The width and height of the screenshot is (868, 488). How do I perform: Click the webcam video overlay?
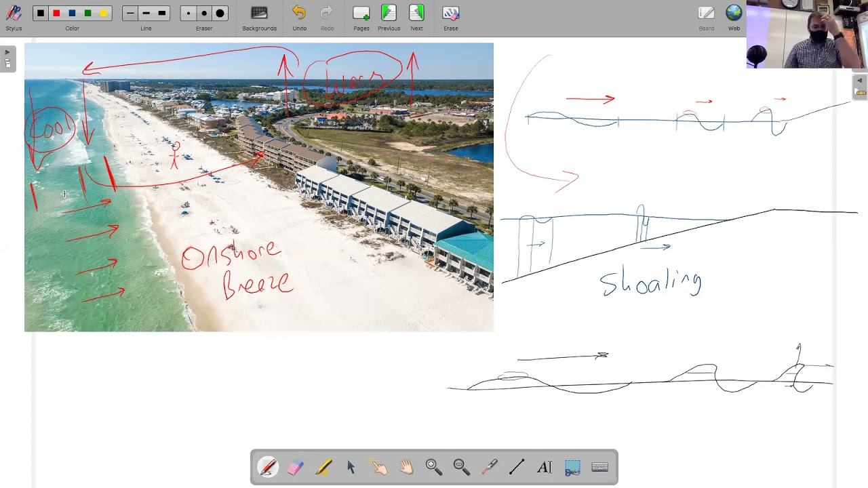(x=807, y=34)
